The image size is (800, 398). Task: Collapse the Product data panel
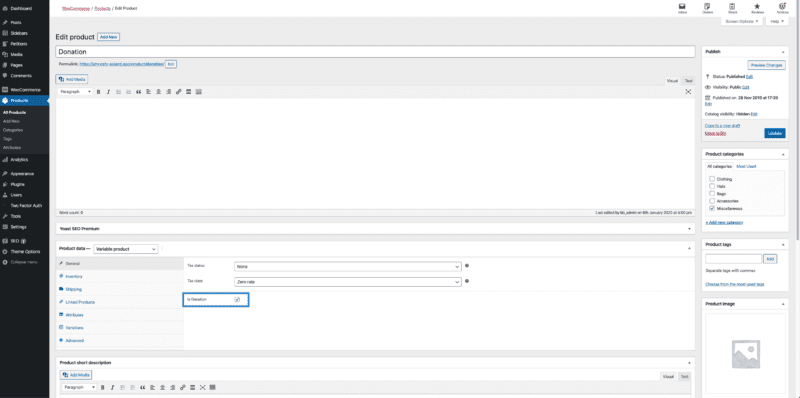pos(689,247)
